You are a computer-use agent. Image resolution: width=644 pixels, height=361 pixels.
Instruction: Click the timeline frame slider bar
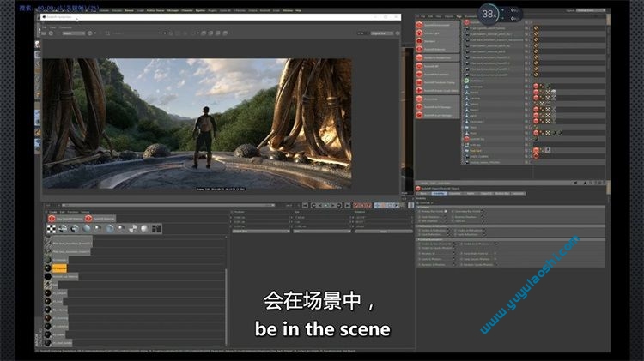click(x=167, y=205)
